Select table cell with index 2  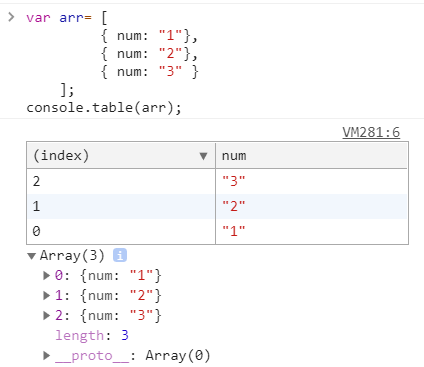121,181
